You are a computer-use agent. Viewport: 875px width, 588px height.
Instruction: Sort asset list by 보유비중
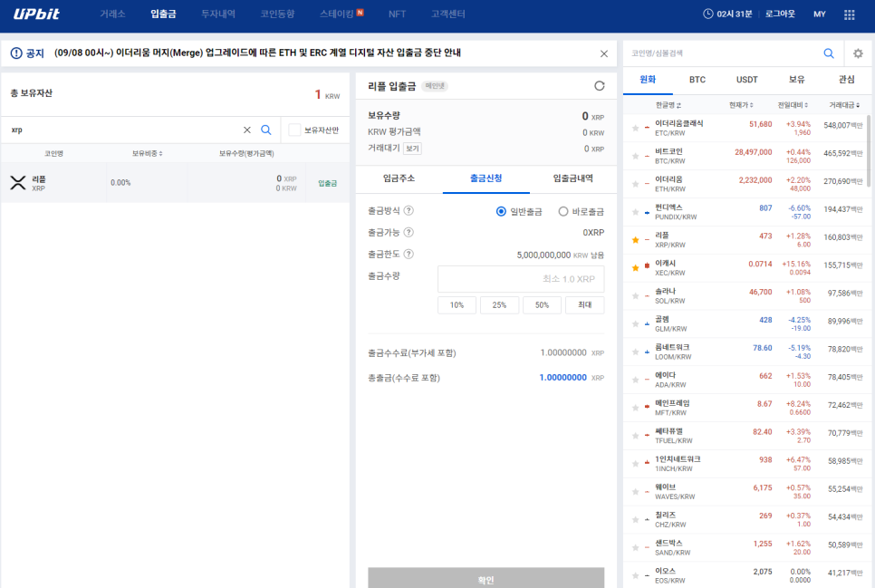(x=148, y=153)
